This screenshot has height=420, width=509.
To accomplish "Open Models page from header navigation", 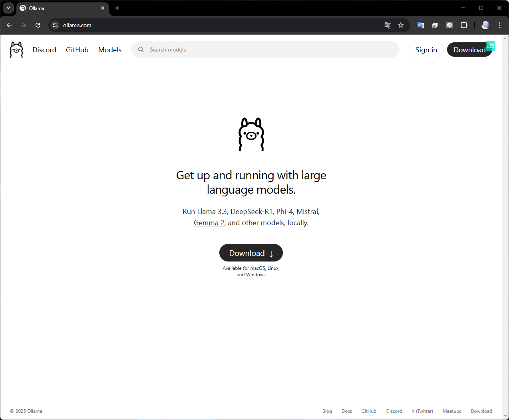I will (110, 50).
